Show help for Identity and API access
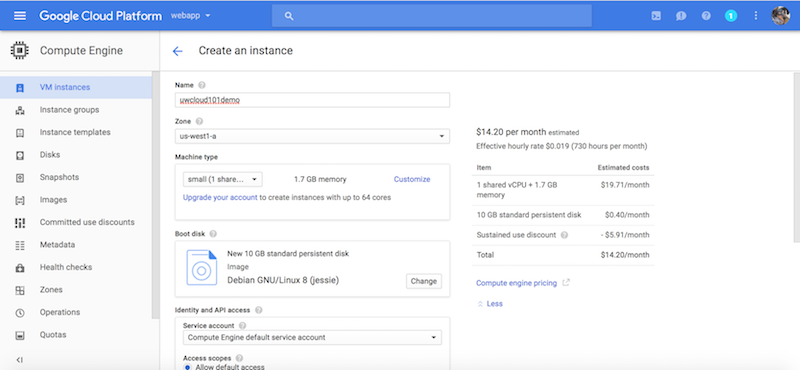Viewport: 800px width, 370px height. click(x=259, y=310)
